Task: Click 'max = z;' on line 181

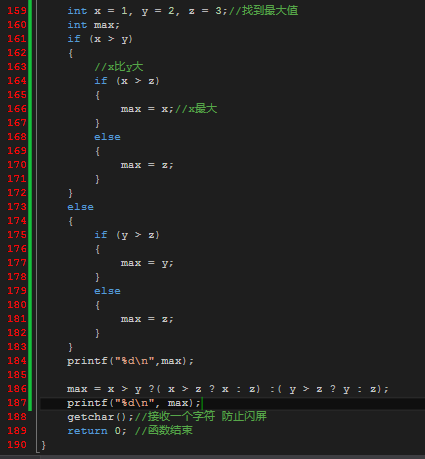Action: [x=147, y=319]
